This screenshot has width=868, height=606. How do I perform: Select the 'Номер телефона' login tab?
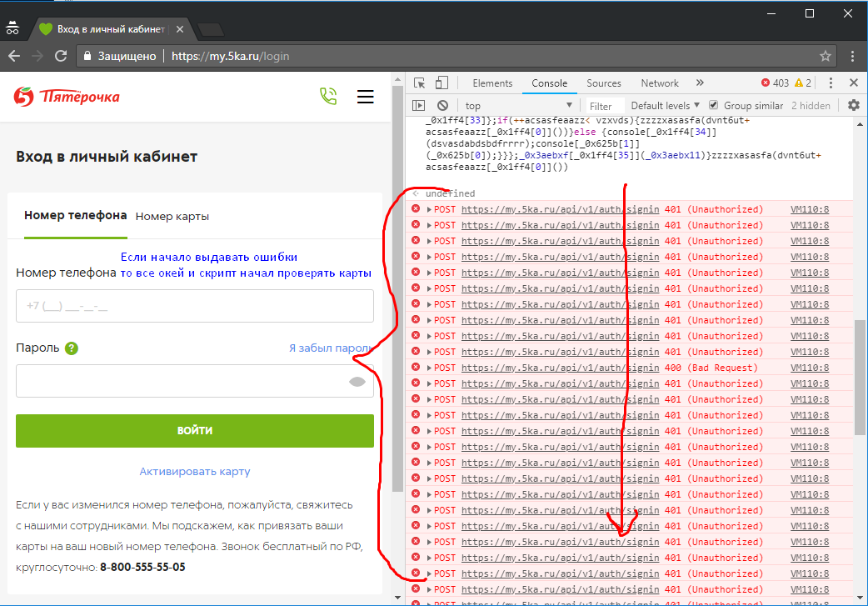pyautogui.click(x=75, y=216)
